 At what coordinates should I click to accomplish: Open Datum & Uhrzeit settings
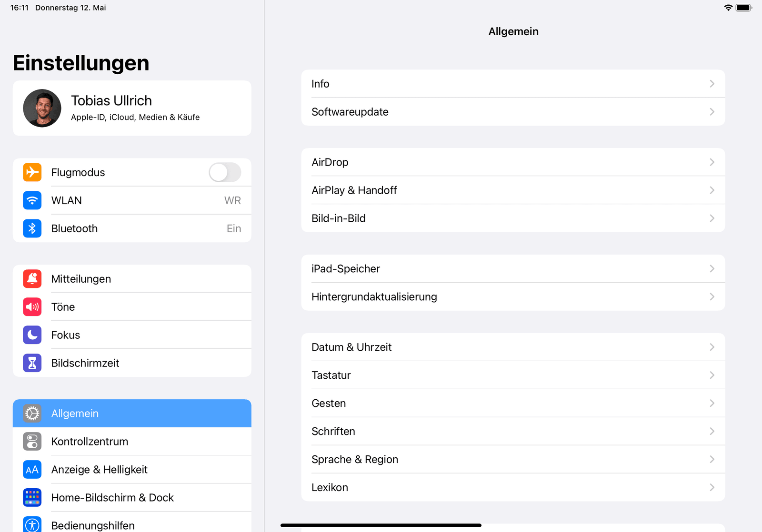point(513,347)
